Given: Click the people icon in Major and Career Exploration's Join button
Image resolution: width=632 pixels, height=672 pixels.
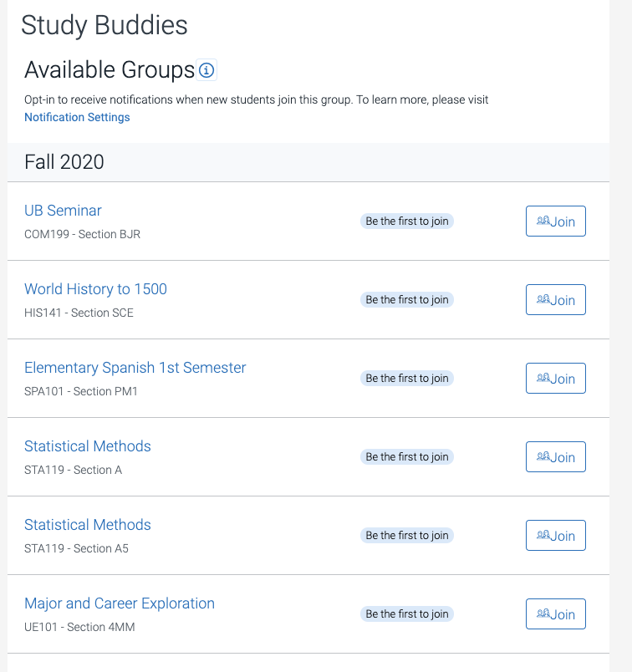Looking at the screenshot, I should pyautogui.click(x=543, y=614).
